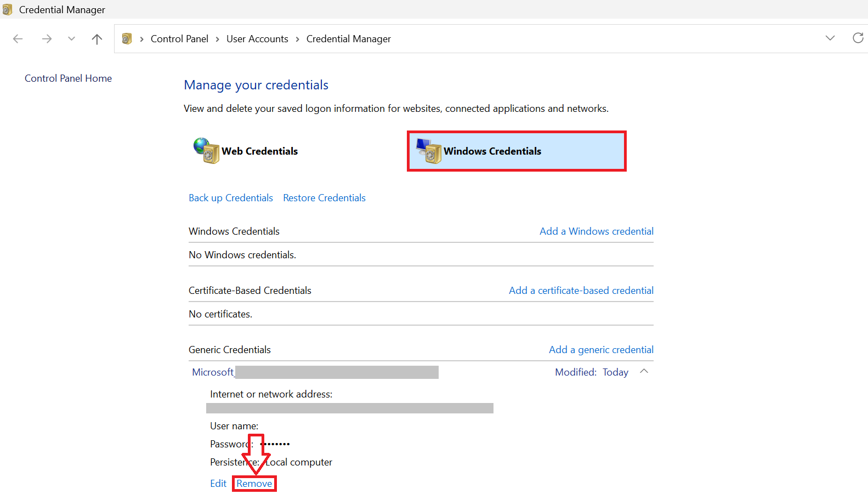Image resolution: width=868 pixels, height=494 pixels.
Task: Expand chevron before Control Panel breadcrumb
Action: click(x=141, y=39)
